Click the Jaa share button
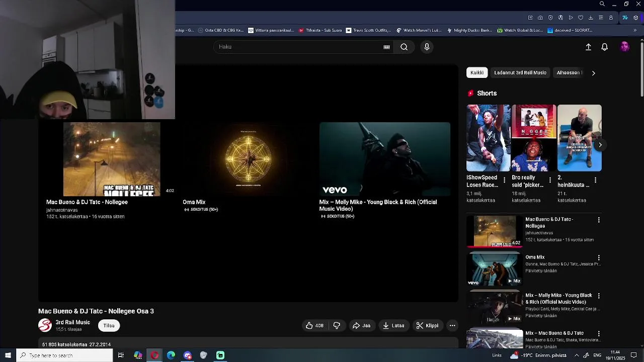 [x=361, y=325]
